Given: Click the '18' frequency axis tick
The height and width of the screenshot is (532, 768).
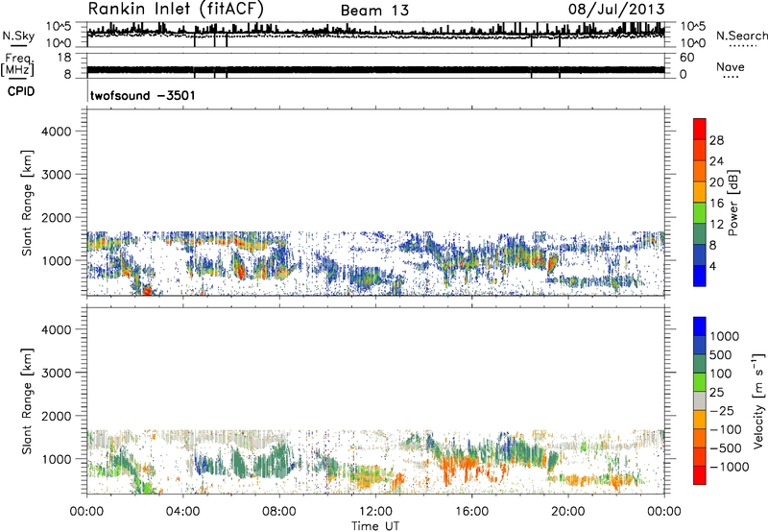Looking at the screenshot, I should (64, 58).
